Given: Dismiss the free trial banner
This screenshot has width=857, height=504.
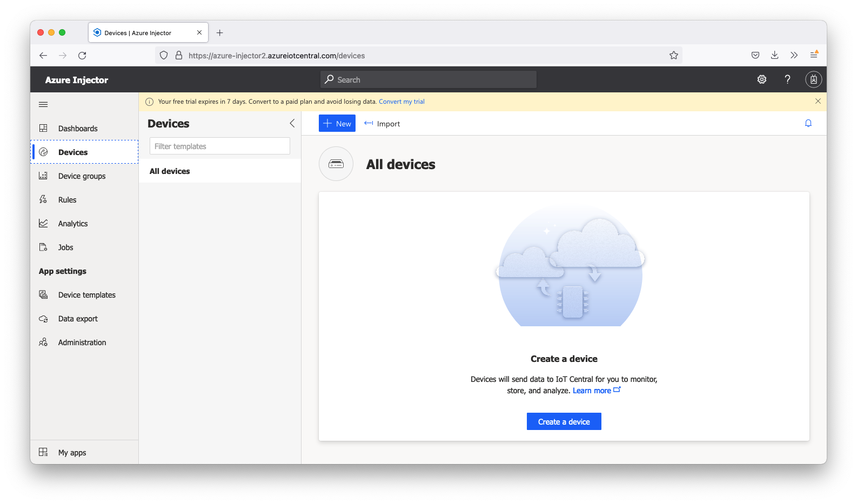Looking at the screenshot, I should 818,101.
